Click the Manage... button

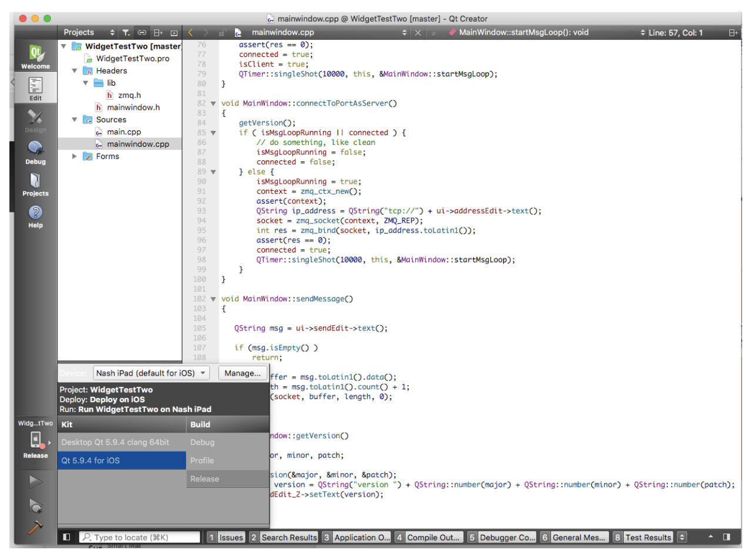click(x=243, y=373)
